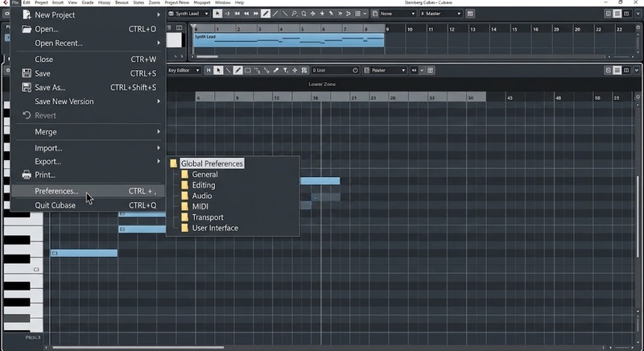Click the grid button right of quantize value
This screenshot has width=644, height=351.
pyautogui.click(x=431, y=70)
